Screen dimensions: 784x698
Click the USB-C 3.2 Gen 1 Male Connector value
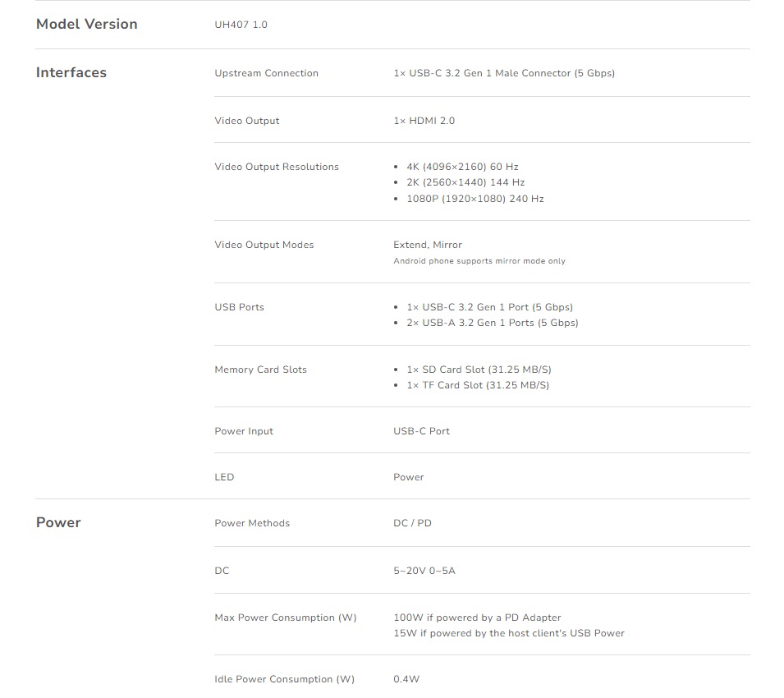(x=504, y=73)
